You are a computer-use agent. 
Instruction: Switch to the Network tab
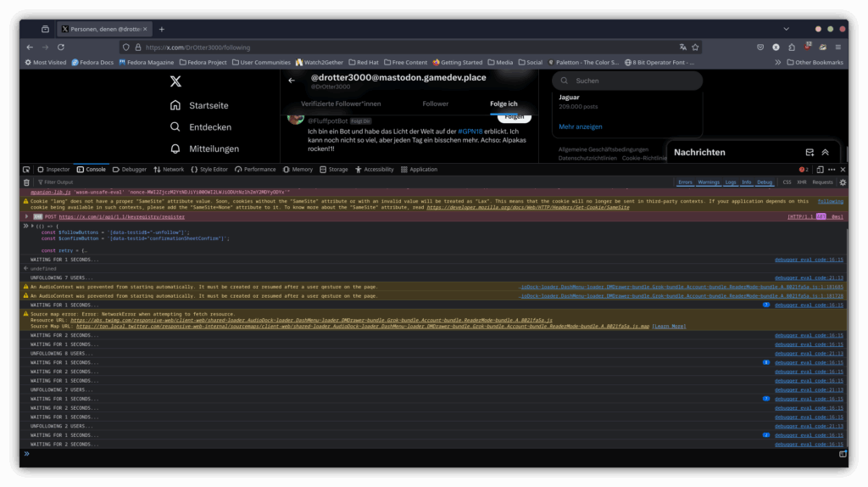(169, 170)
